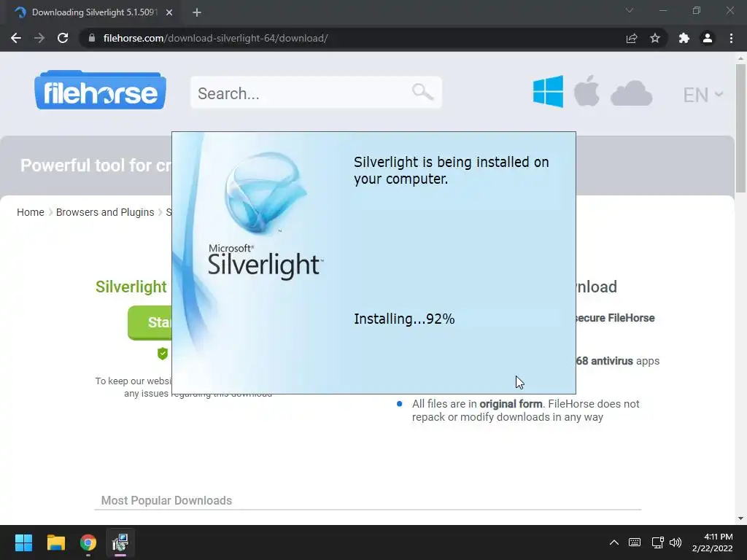Open the Chrome profile avatar
The width and height of the screenshot is (747, 560).
[x=708, y=38]
